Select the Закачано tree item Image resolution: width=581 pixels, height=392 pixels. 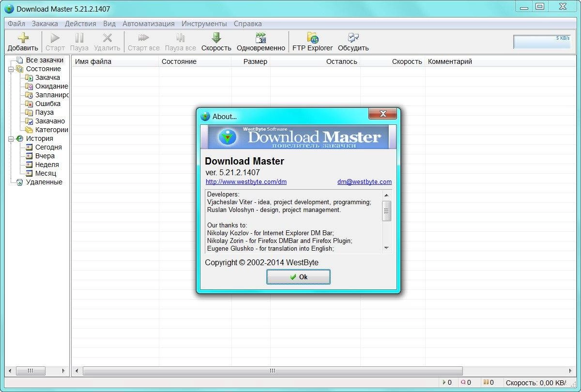click(50, 121)
